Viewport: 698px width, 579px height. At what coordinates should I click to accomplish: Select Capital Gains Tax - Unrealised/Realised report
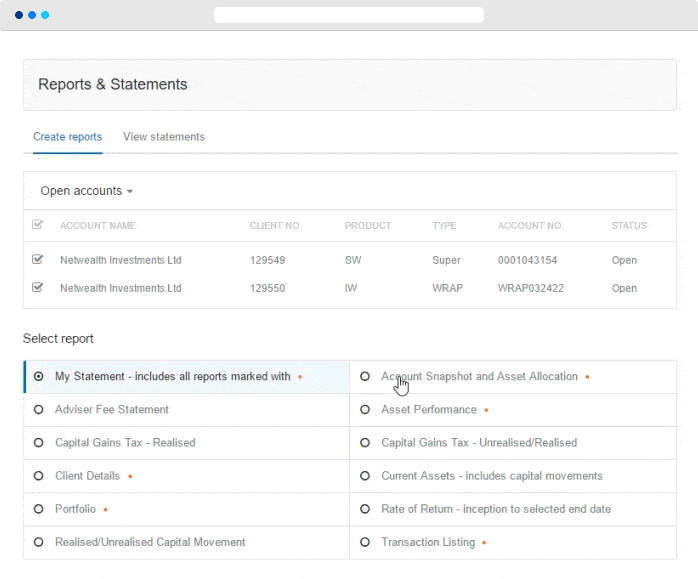coord(365,443)
